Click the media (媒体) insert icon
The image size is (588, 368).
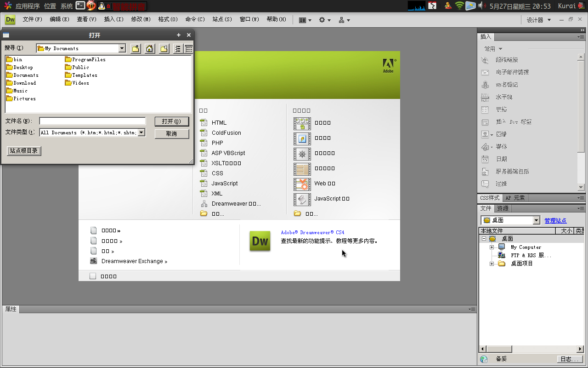tap(485, 147)
